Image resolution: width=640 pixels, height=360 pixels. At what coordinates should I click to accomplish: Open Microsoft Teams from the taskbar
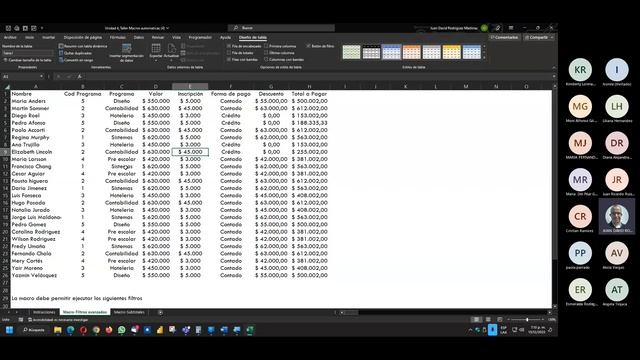click(x=186, y=330)
